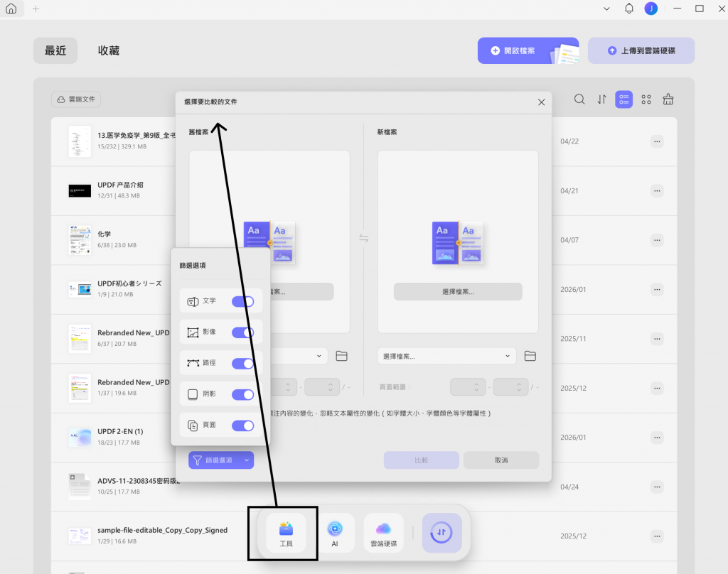
Task: Open more options for 2025/11 file
Action: pyautogui.click(x=656, y=339)
